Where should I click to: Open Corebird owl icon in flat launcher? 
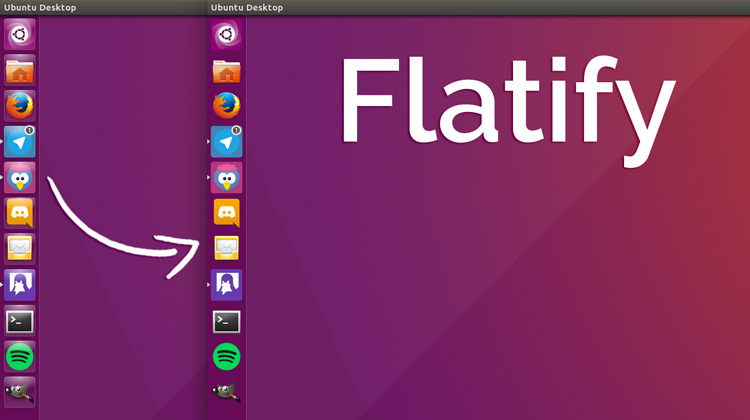point(227,177)
